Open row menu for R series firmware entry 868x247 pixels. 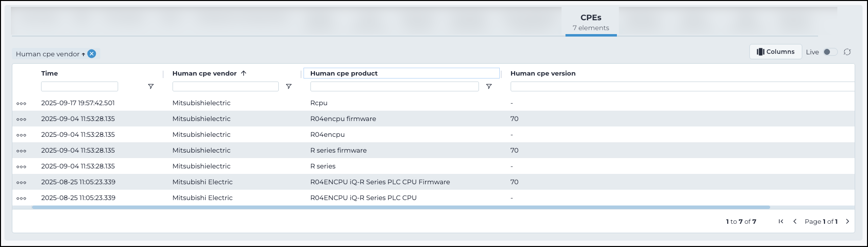(21, 151)
